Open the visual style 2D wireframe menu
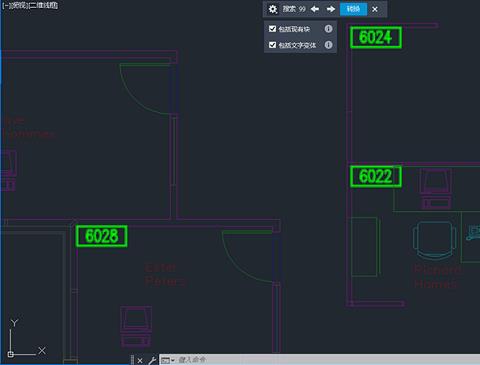 [44, 5]
